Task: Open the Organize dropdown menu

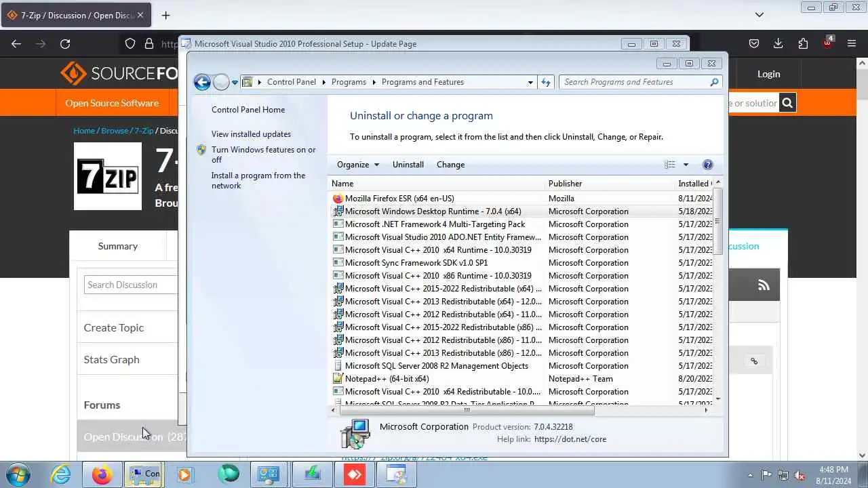Action: pyautogui.click(x=358, y=165)
